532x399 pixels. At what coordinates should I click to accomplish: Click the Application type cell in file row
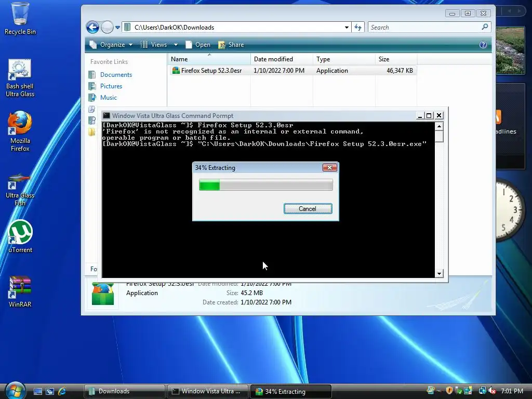(332, 71)
